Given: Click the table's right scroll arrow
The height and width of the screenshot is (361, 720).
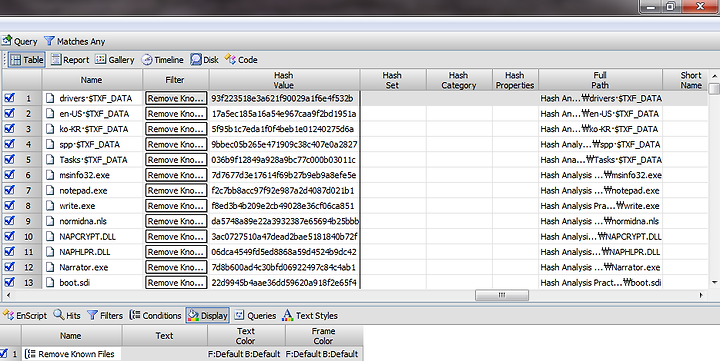Looking at the screenshot, I should tap(701, 295).
